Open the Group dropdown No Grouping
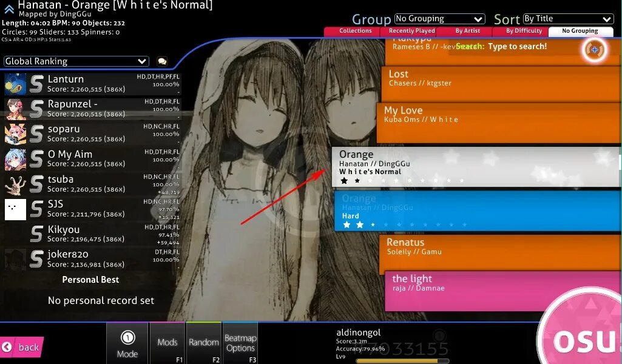 tap(440, 19)
